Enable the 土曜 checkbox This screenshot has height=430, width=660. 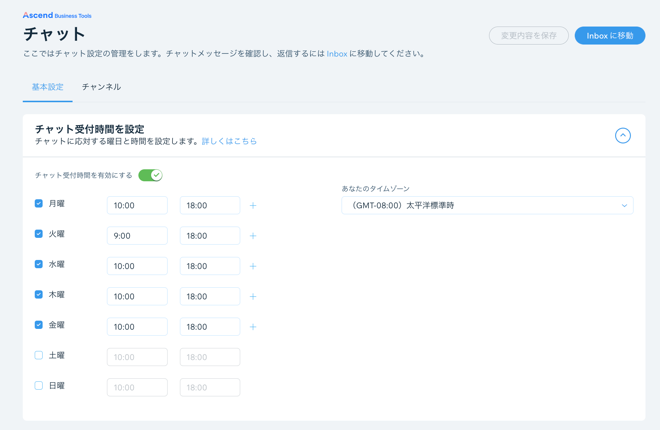click(39, 355)
